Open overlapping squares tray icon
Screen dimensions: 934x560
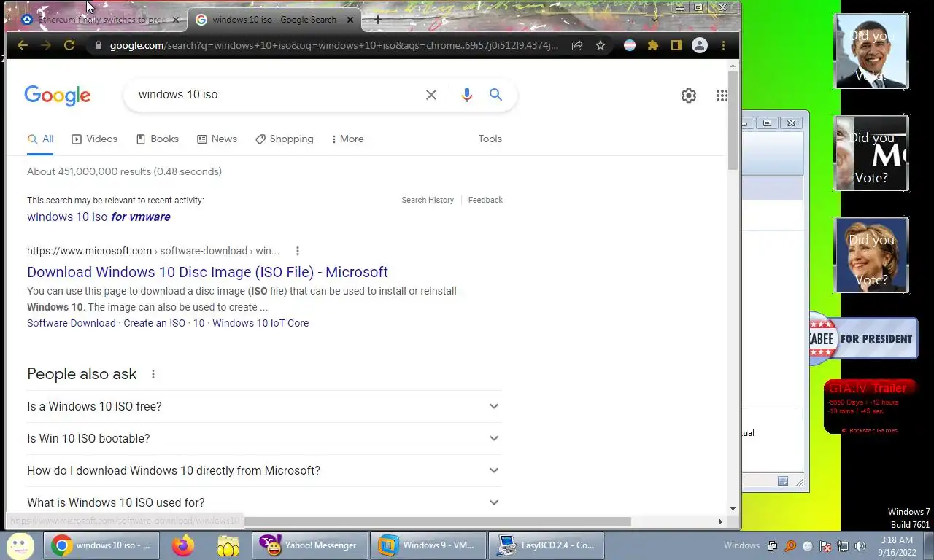tap(773, 545)
